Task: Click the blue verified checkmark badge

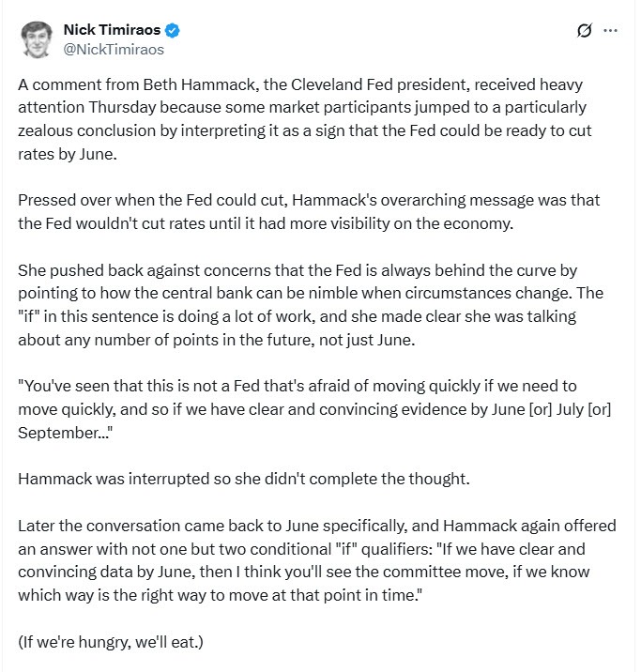Action: [x=172, y=30]
